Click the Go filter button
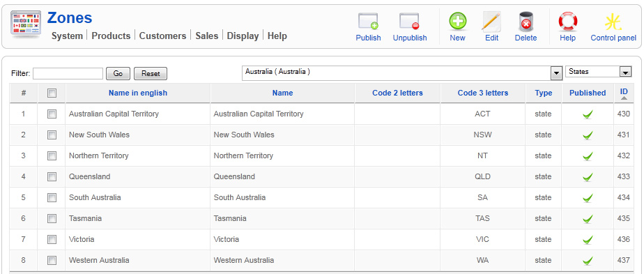644x274 pixels. point(118,73)
